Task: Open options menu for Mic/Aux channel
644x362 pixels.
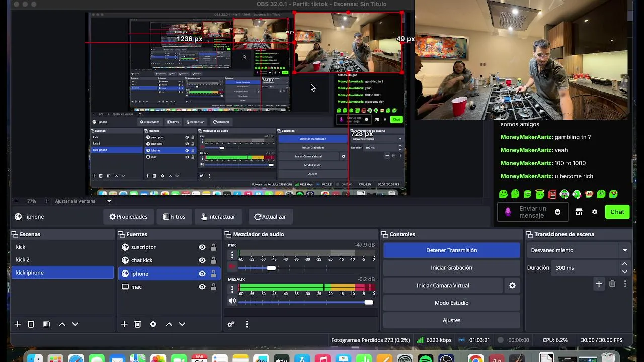Action: [x=232, y=289]
